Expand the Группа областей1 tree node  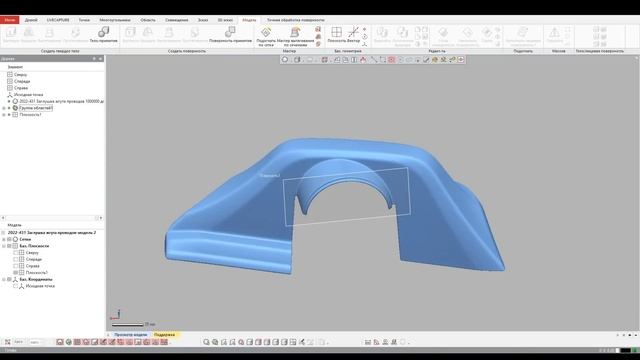coord(4,108)
